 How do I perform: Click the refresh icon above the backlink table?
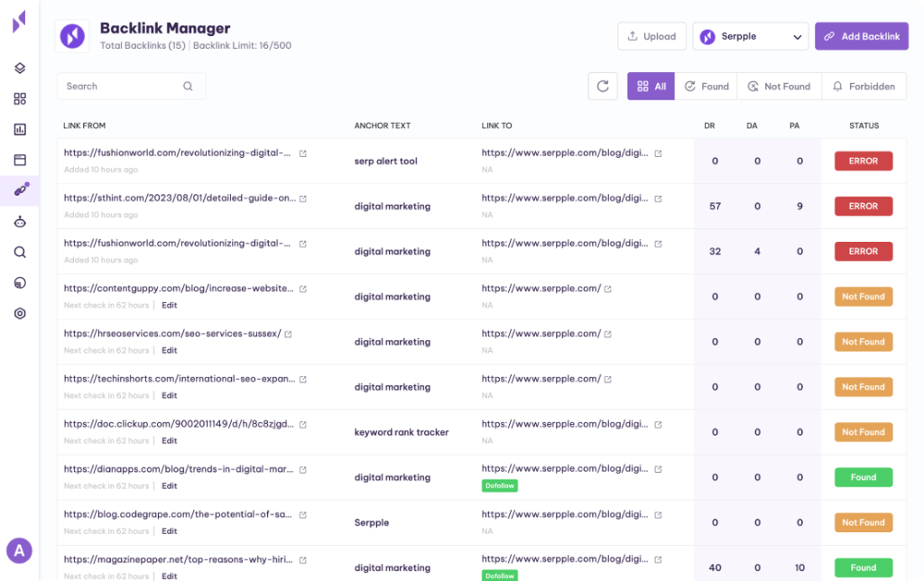[x=603, y=86]
